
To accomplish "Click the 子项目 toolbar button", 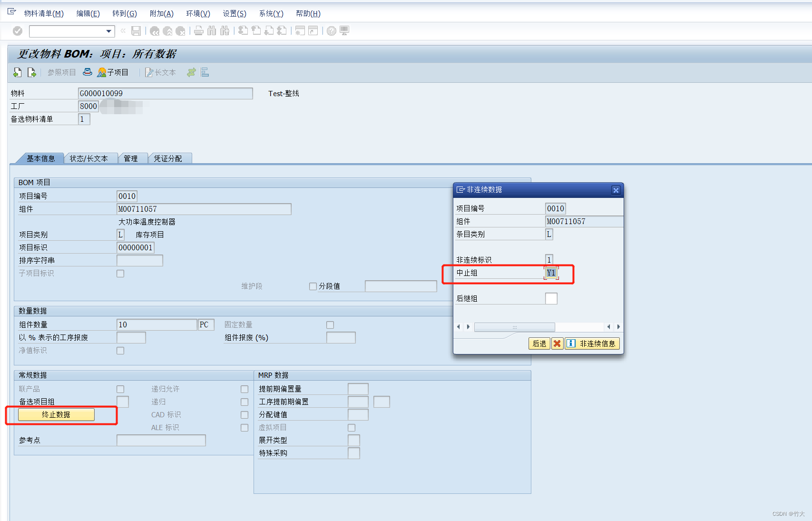I will coord(113,72).
